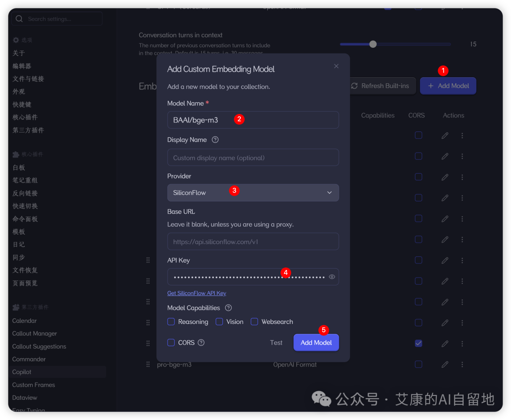Confirm with the dialog's Add Model button

[x=316, y=342]
